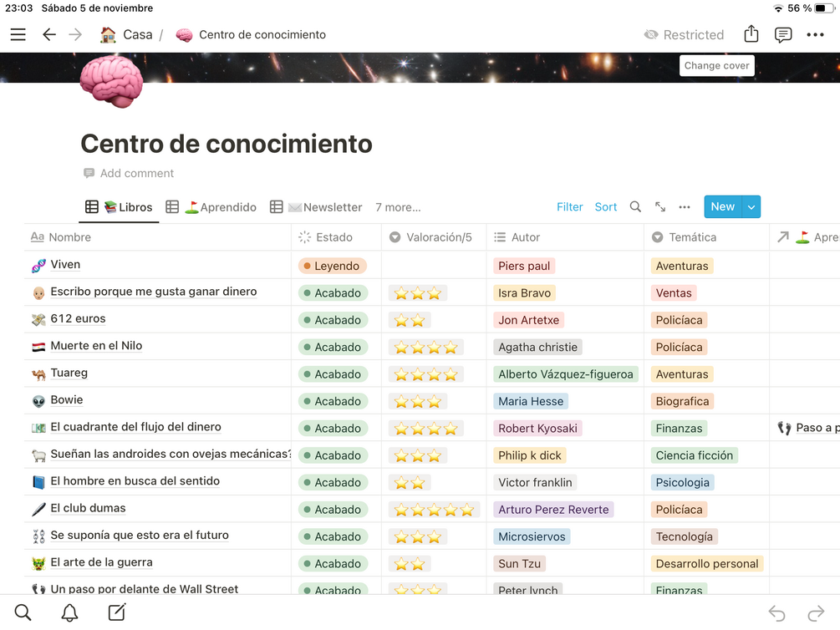Click El hombre en busca book icon
Viewport: 840px width, 630px height.
(x=38, y=482)
